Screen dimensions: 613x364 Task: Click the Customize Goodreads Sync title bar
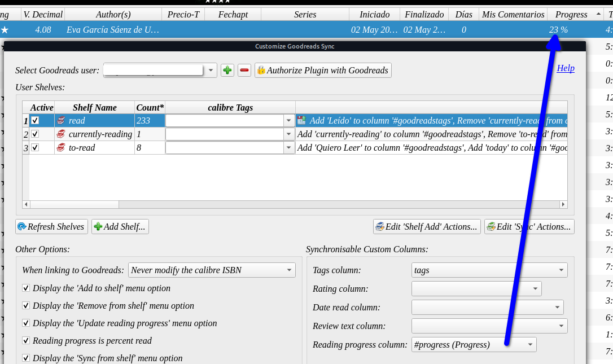pos(295,46)
